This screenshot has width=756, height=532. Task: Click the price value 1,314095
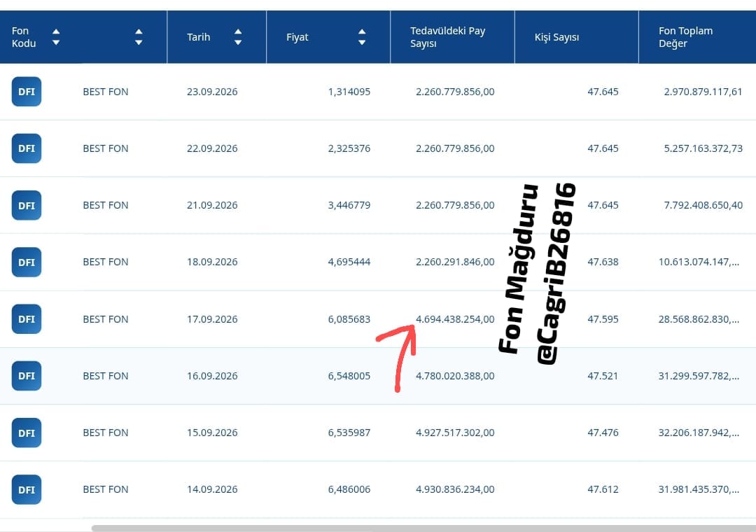(349, 92)
